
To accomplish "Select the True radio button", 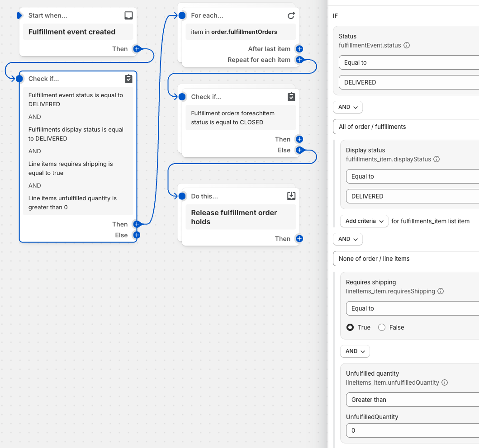I will pos(350,327).
